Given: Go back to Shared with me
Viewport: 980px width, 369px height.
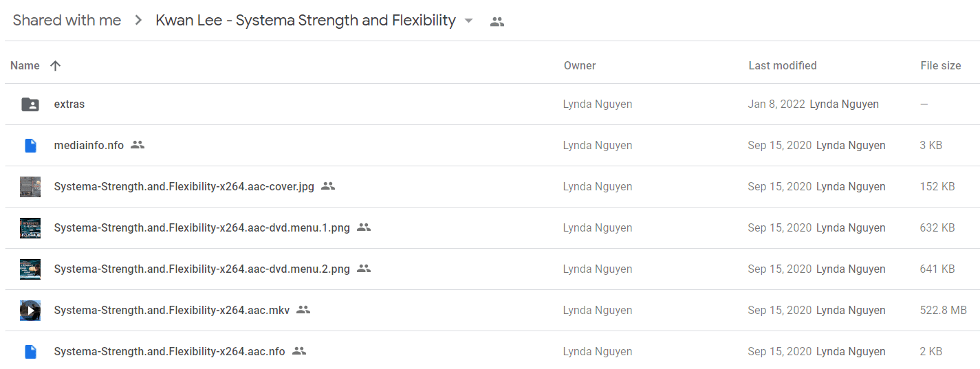Looking at the screenshot, I should (x=67, y=21).
